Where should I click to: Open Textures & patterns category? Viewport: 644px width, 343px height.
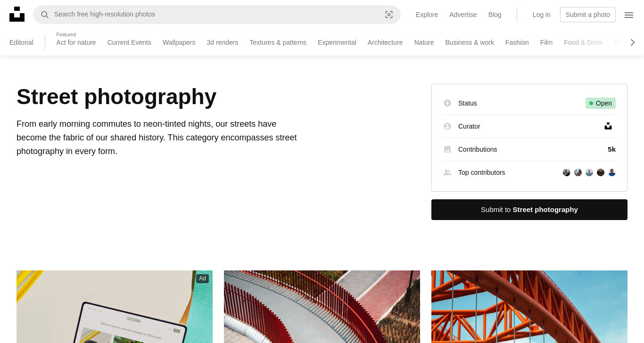[x=278, y=42]
